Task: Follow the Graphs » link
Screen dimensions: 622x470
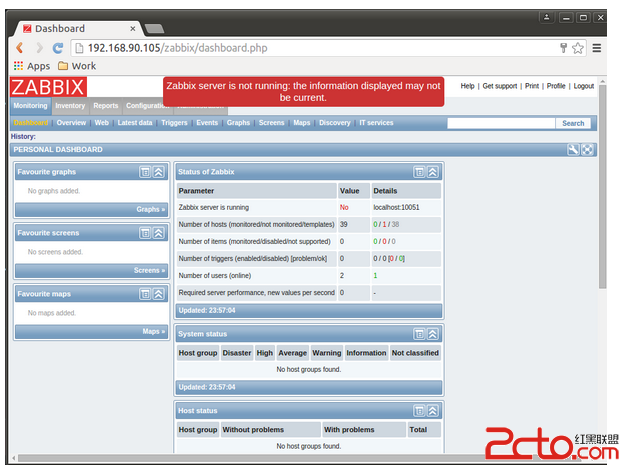Action: pos(151,209)
